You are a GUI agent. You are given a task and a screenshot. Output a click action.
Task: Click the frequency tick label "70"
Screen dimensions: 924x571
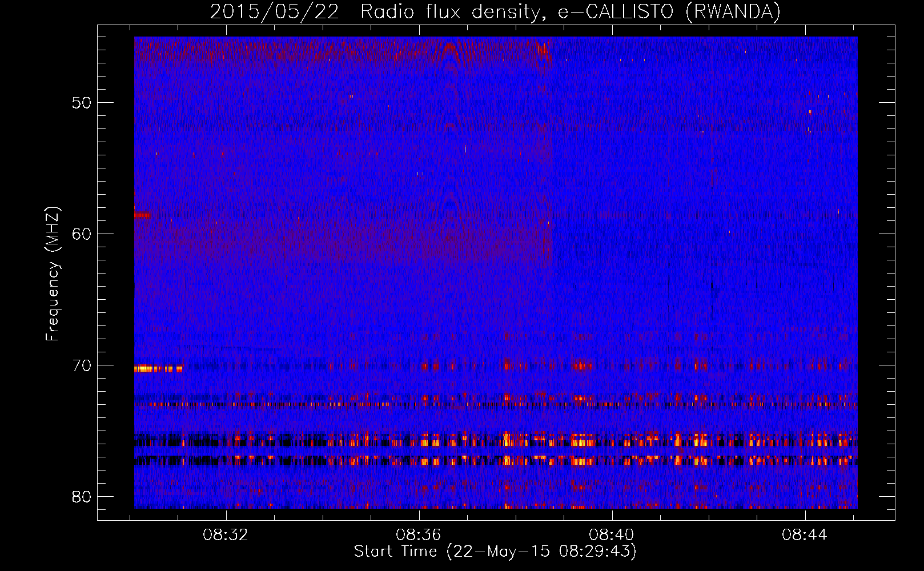[x=82, y=365]
